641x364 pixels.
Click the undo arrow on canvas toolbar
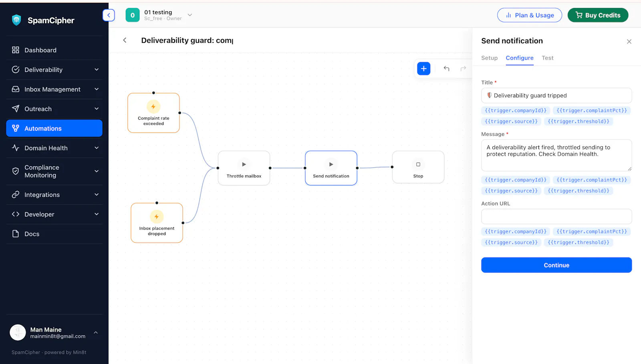coord(446,68)
